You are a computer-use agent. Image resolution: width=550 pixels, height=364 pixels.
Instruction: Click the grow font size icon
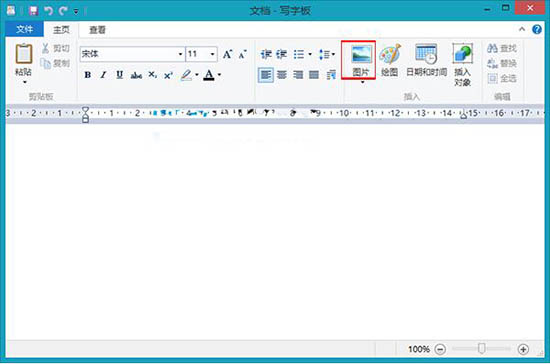pyautogui.click(x=227, y=54)
